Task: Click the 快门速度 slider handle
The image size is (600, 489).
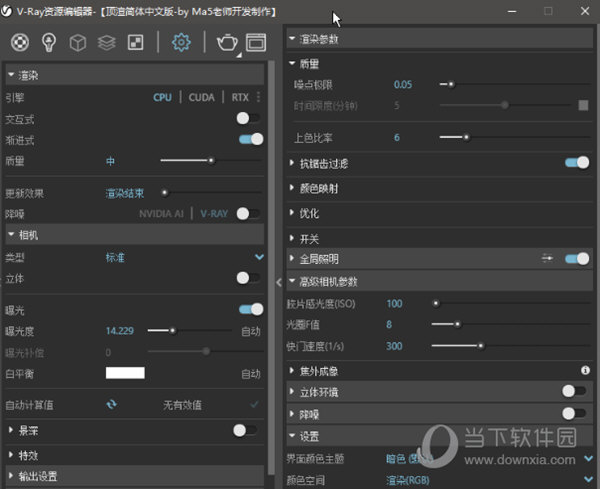Action: 481,346
